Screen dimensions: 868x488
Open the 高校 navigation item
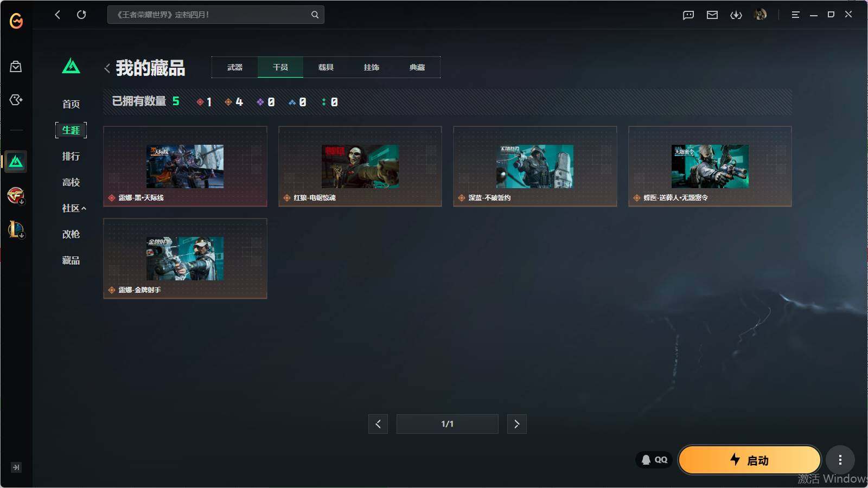(71, 182)
